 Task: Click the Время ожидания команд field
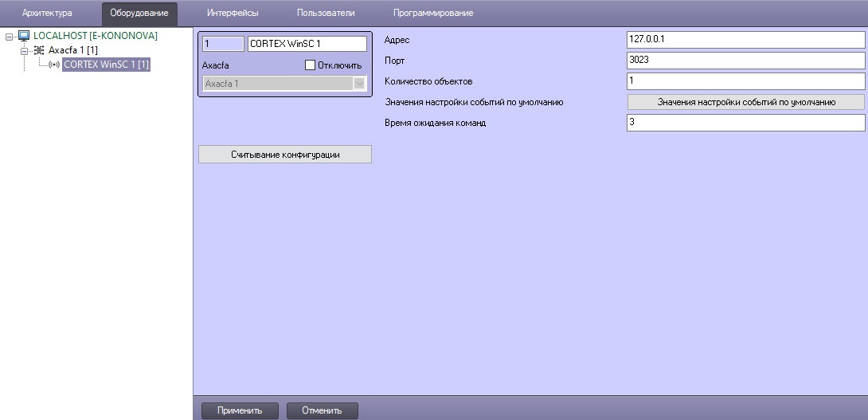pyautogui.click(x=745, y=123)
